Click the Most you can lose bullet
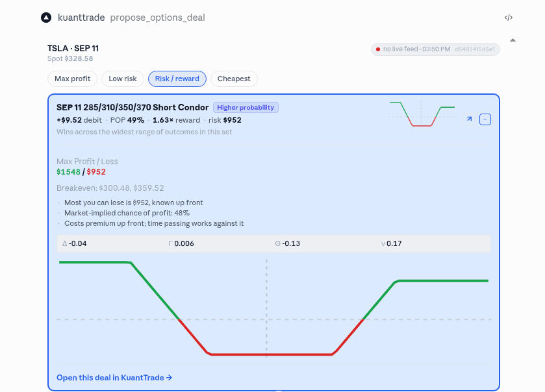Image resolution: width=545 pixels, height=392 pixels. [133, 202]
